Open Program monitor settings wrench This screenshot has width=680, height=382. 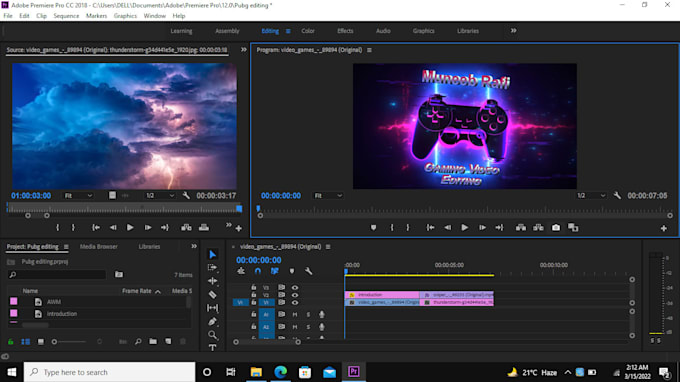[617, 196]
